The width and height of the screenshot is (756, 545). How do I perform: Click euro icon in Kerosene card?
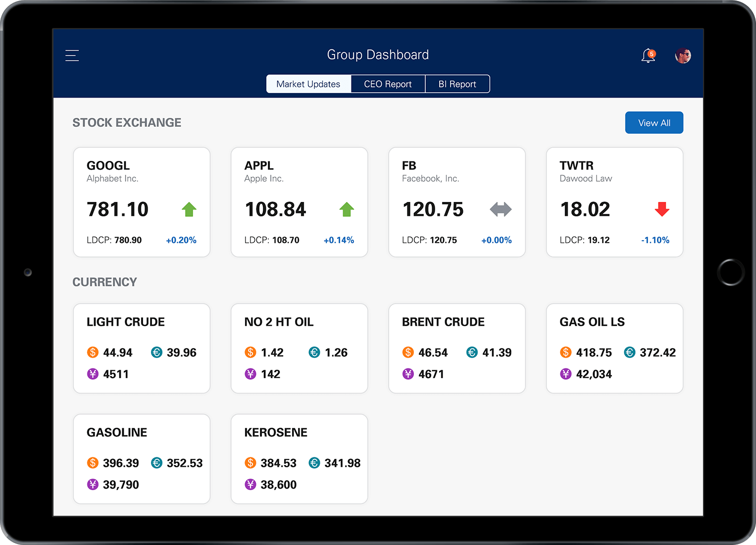314,463
